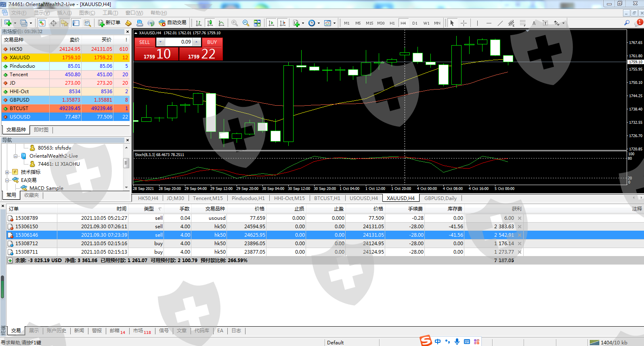Expand the 技术指标 tree node
Viewport: 644px width, 346px height.
pyautogui.click(x=7, y=172)
